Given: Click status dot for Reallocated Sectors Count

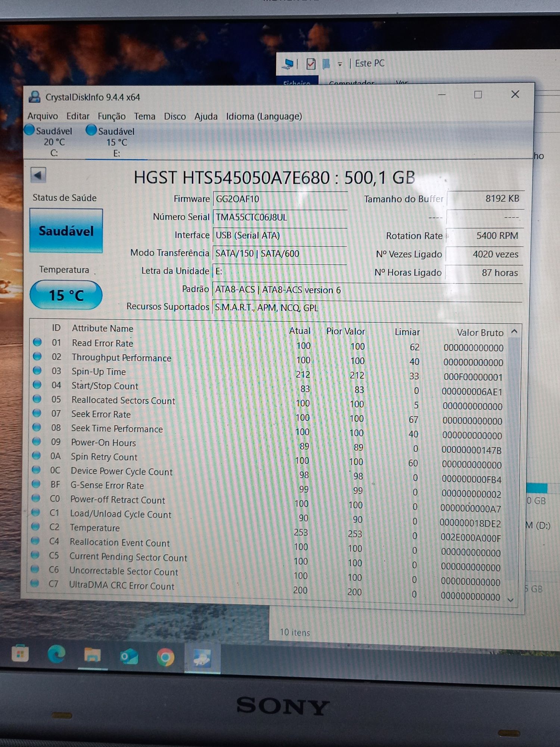Looking at the screenshot, I should tap(37, 399).
